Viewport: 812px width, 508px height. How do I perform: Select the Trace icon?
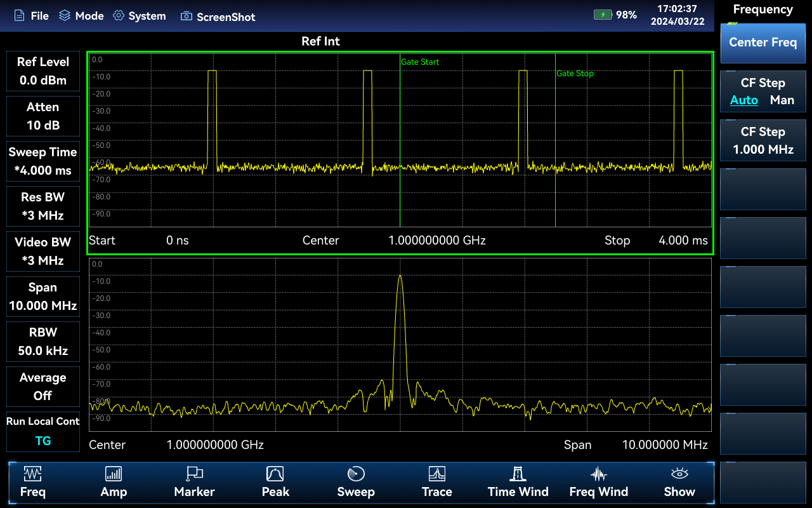point(436,474)
